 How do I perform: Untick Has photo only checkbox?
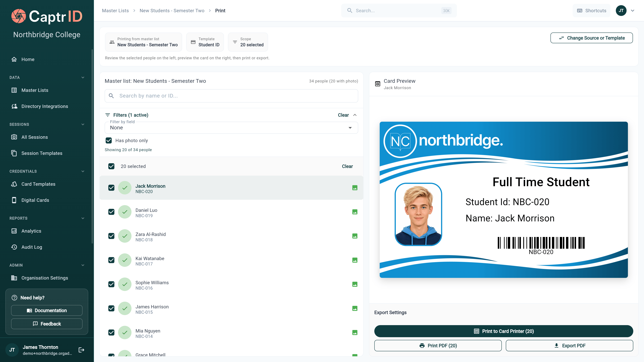109,140
